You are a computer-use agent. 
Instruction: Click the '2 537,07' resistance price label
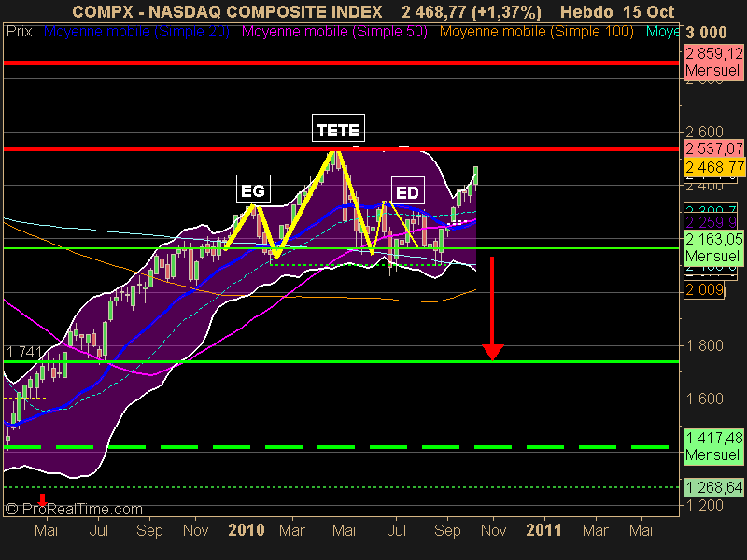(713, 148)
